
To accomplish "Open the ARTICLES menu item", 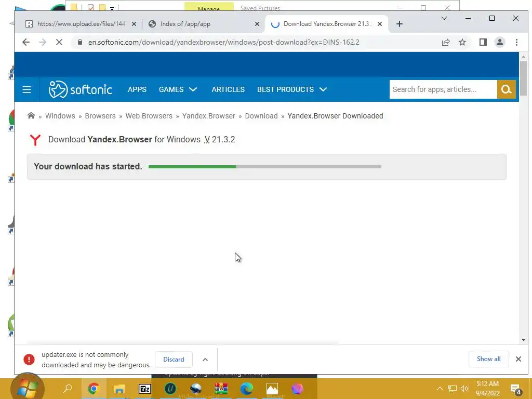I will point(228,89).
